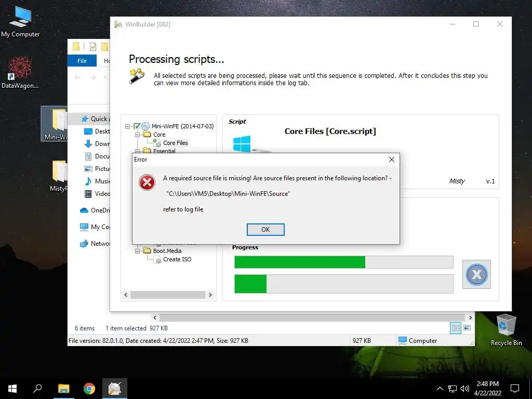Open Network in Explorer sidebar
The image size is (532, 399).
95,244
